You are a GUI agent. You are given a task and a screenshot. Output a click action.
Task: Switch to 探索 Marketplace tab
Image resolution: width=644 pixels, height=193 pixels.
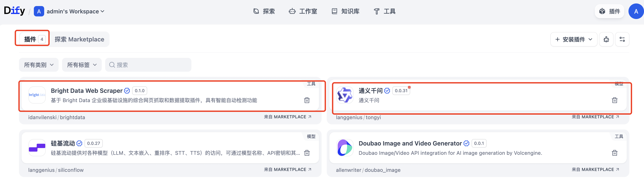coord(79,39)
